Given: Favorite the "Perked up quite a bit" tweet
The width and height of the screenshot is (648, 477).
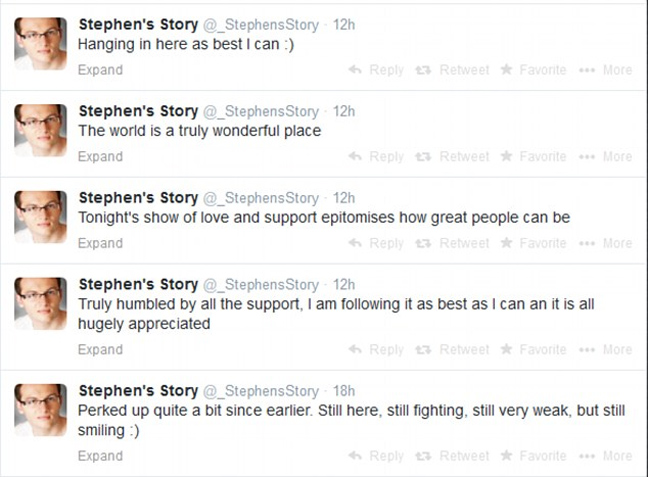Looking at the screenshot, I should (533, 456).
